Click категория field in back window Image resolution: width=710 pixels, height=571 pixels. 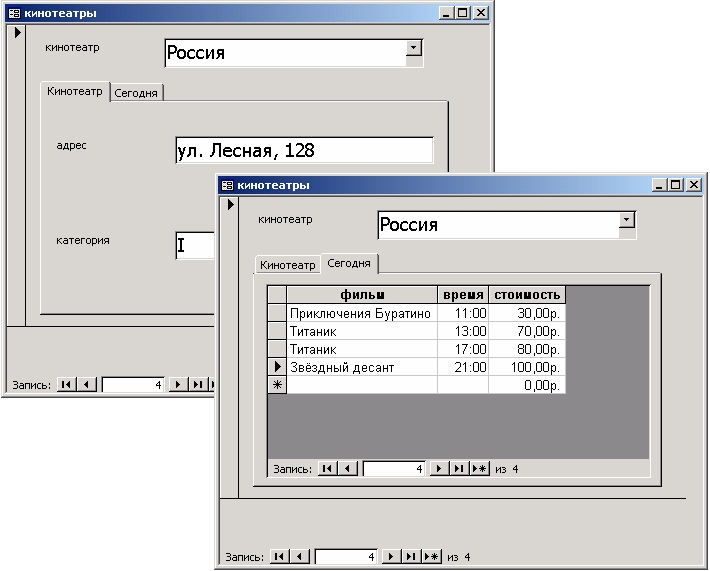[x=195, y=245]
